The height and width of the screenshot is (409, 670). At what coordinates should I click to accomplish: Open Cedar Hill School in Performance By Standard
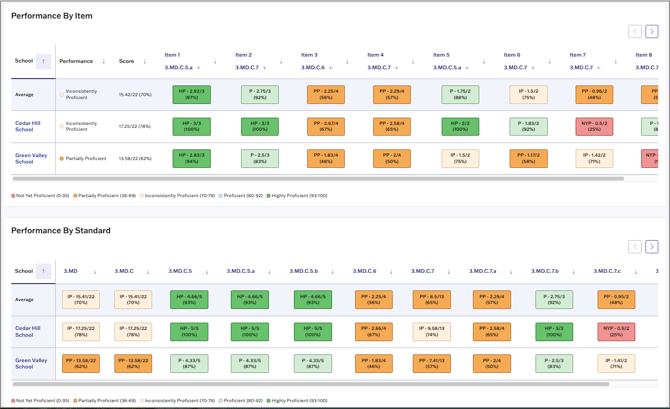[28, 331]
